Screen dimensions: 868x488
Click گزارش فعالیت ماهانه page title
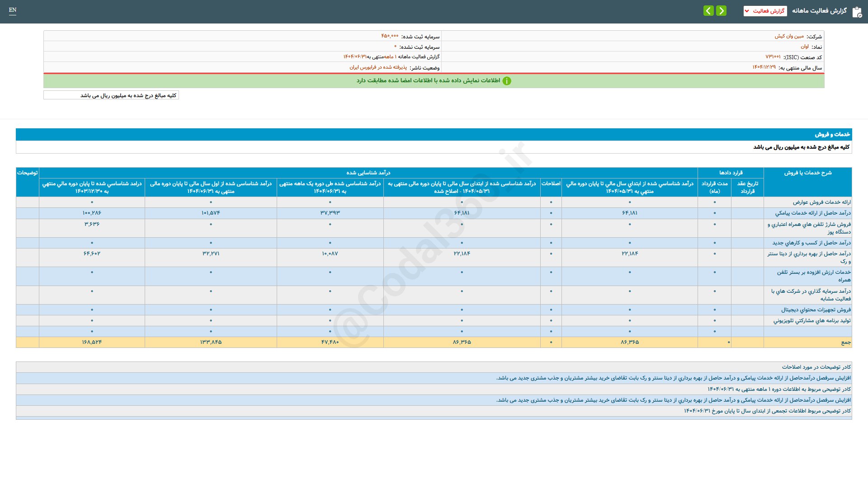819,11
